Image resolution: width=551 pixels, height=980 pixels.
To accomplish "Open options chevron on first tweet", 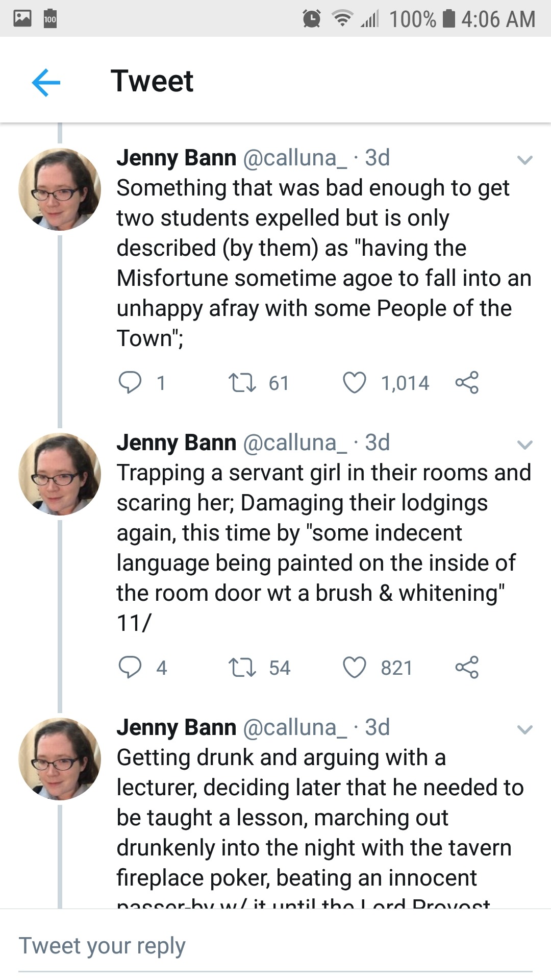I will (524, 160).
